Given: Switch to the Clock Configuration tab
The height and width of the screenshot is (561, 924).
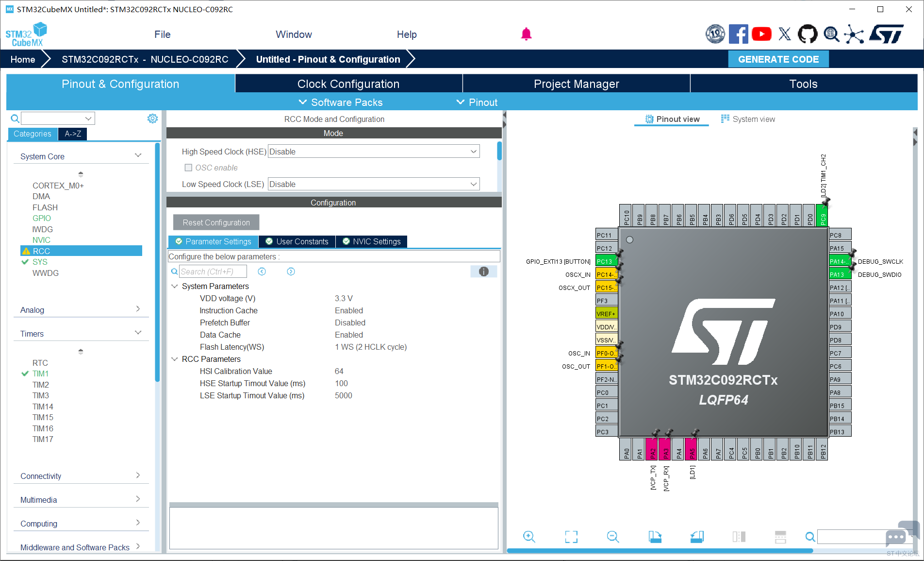Looking at the screenshot, I should (x=348, y=84).
